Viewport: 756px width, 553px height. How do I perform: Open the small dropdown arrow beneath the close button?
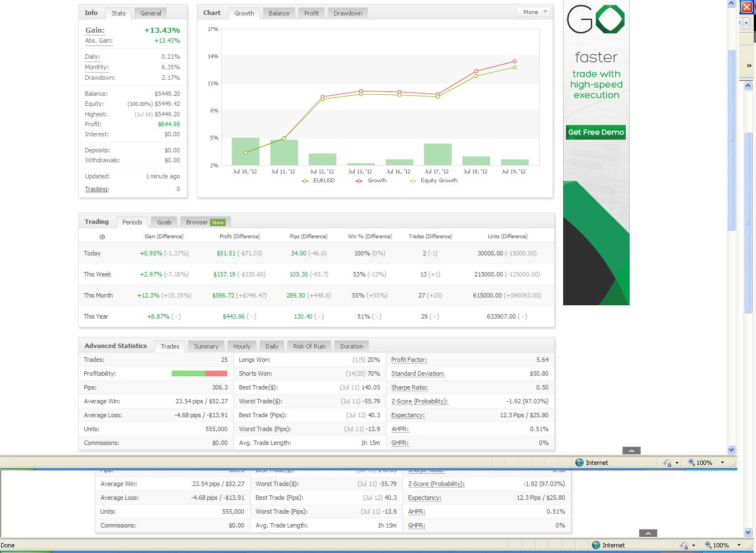pos(746,23)
